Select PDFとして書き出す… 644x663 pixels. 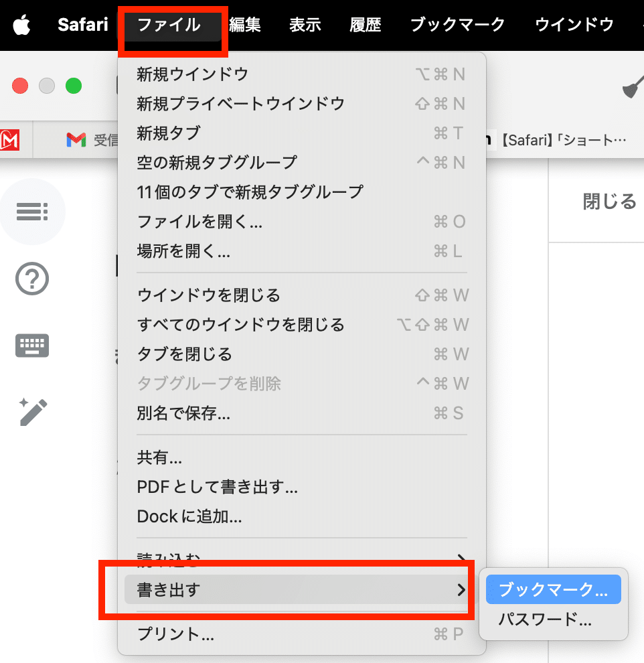tap(301, 487)
